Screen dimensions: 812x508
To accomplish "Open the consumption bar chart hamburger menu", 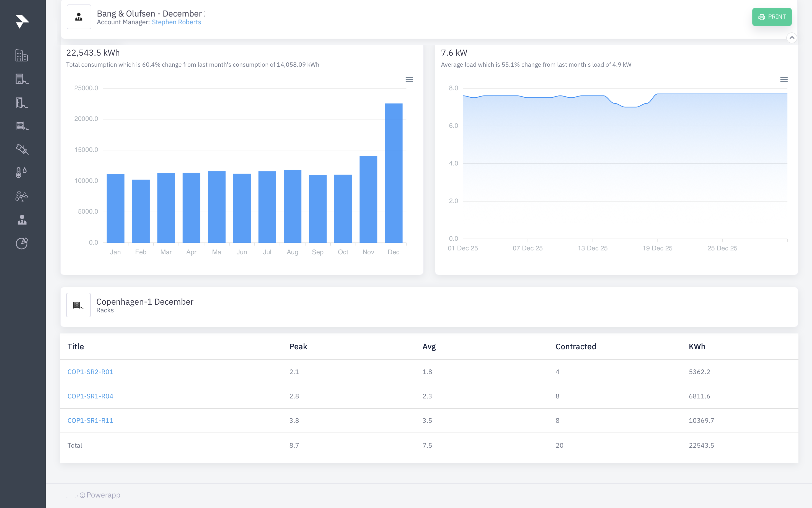I will click(409, 80).
